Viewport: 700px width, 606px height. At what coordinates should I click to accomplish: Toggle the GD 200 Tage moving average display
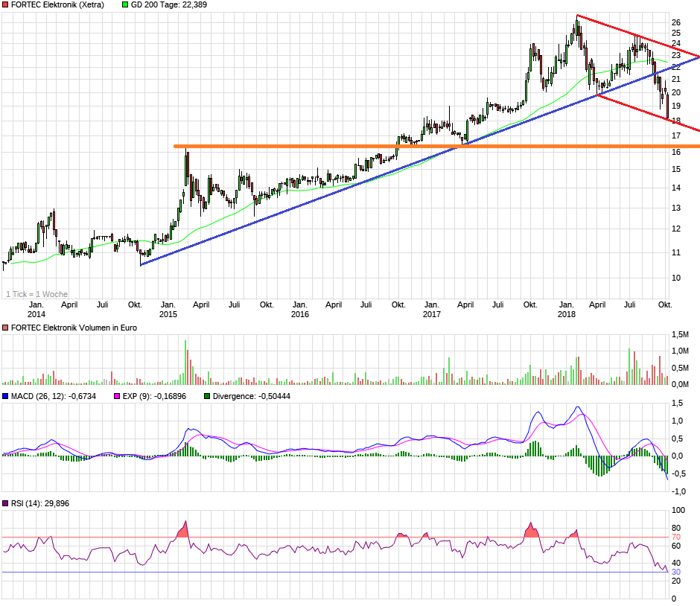[124, 5]
